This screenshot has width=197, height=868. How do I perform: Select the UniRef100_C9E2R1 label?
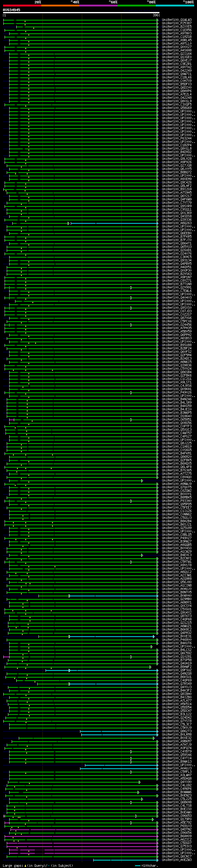click(177, 64)
